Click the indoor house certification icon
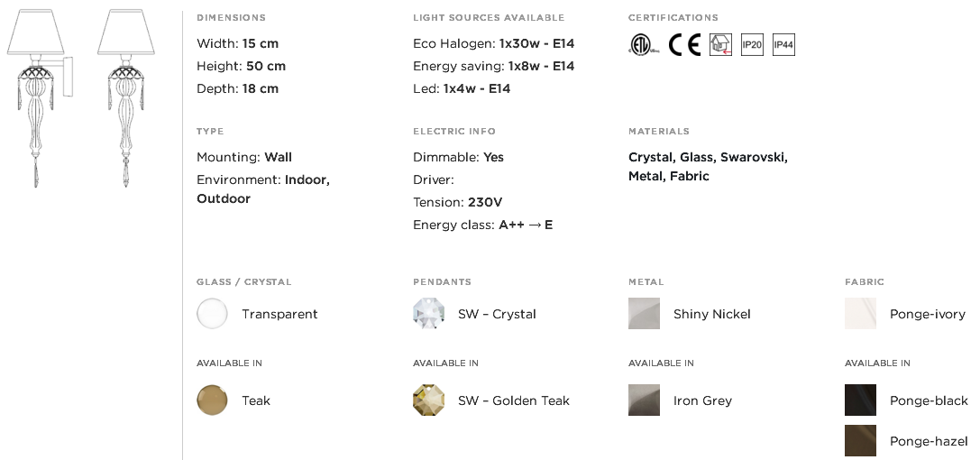Screen dimensions: 980x460 point(720,45)
